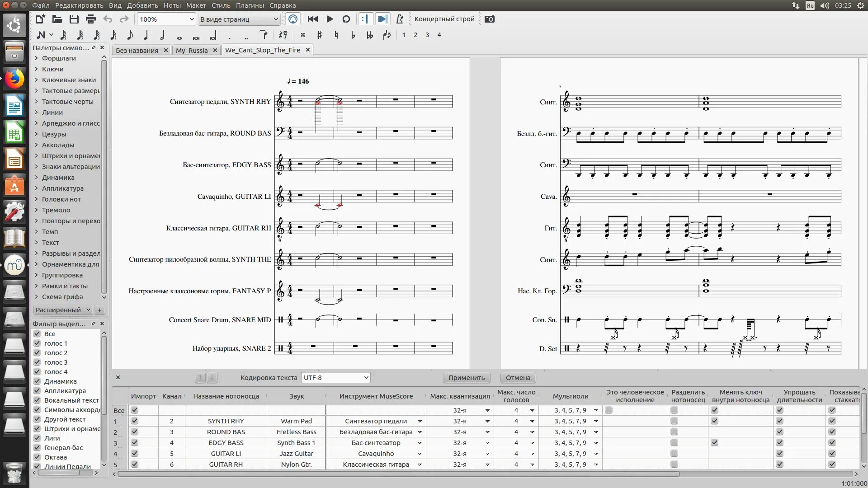Screen dimensions: 868x488
Task: Uncheck the 'голос 2' selection filter
Action: pyautogui.click(x=37, y=352)
